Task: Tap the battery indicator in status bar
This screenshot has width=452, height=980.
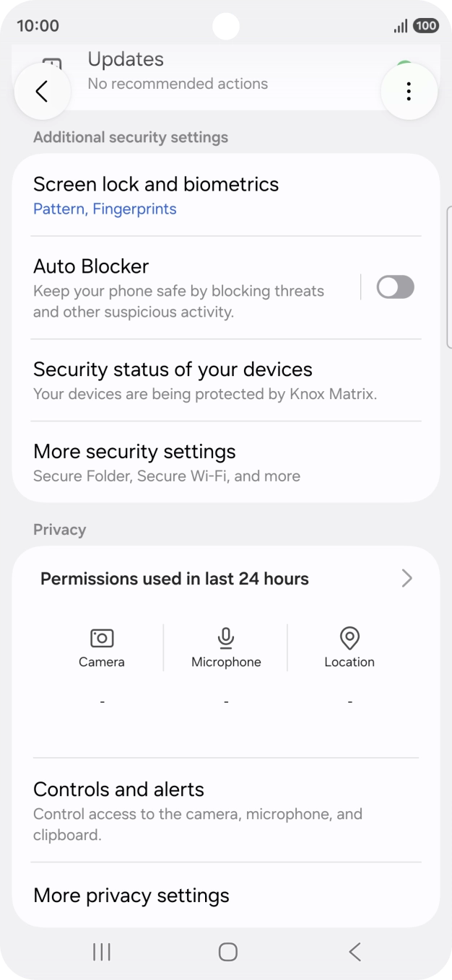Action: (x=426, y=25)
